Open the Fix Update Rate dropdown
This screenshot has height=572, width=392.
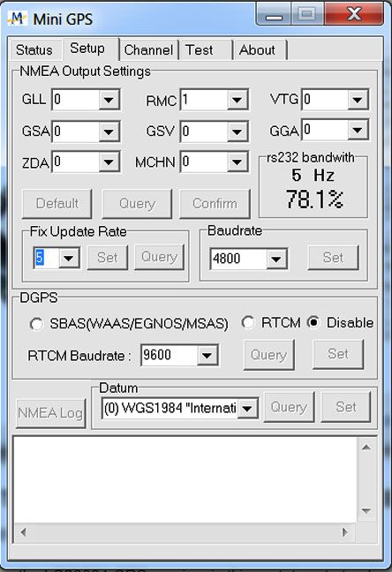69,258
